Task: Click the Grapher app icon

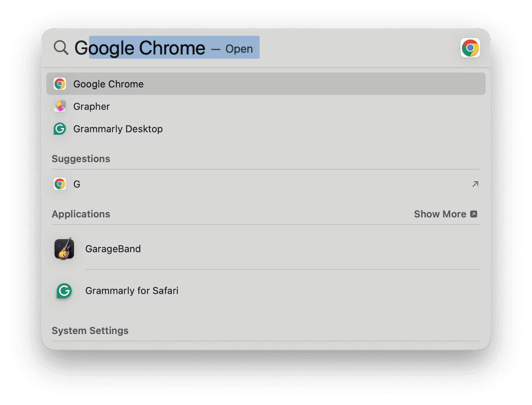Action: tap(60, 106)
